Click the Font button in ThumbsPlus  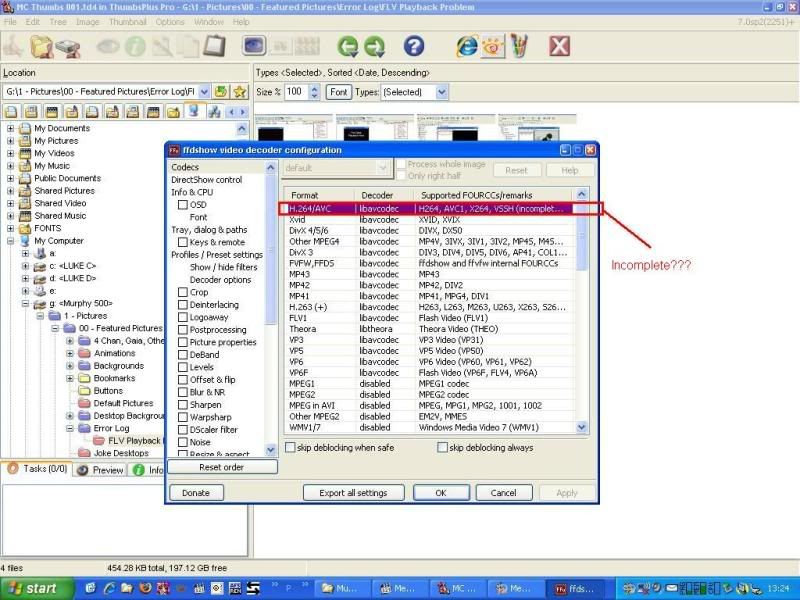[338, 92]
